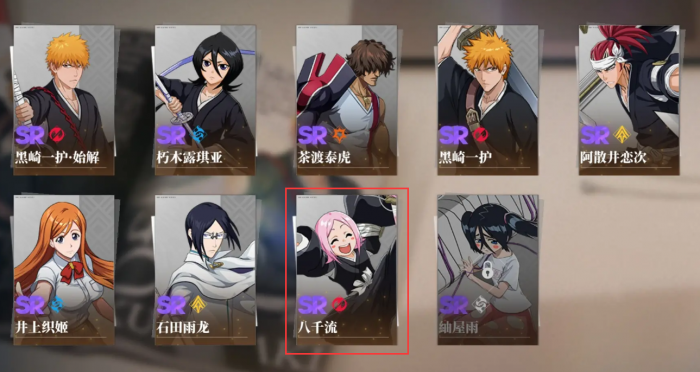
Task: Click the gold arrow attribute icon on 阿散井恋次 card
Action: [622, 134]
